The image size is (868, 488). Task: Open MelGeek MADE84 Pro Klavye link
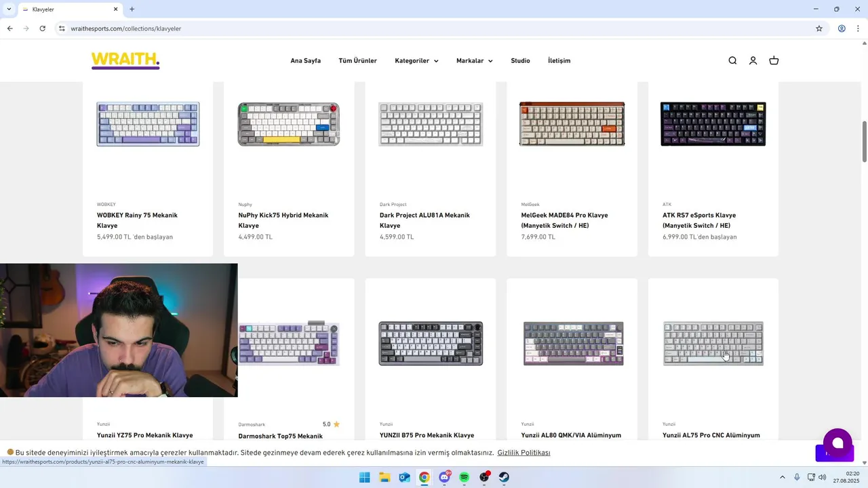(x=564, y=220)
